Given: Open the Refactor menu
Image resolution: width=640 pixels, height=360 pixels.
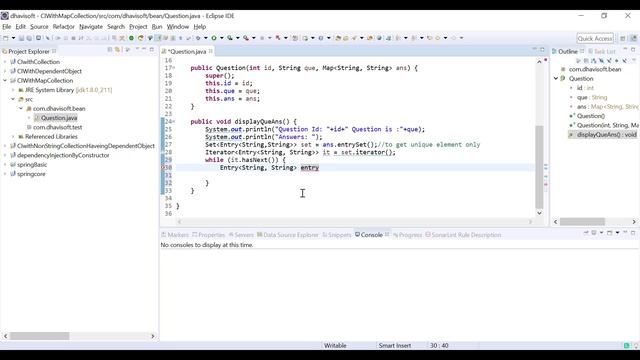Looking at the screenshot, I should pyautogui.click(x=64, y=27).
